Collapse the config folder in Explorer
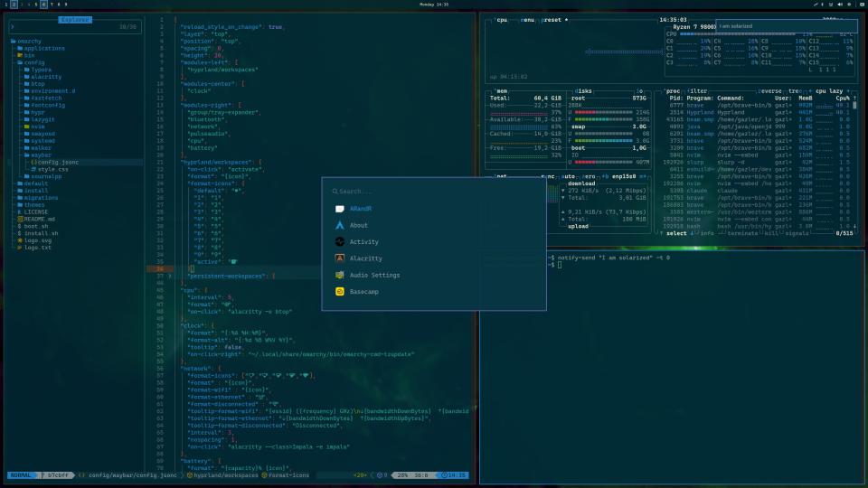The height and width of the screenshot is (488, 868). [31, 62]
